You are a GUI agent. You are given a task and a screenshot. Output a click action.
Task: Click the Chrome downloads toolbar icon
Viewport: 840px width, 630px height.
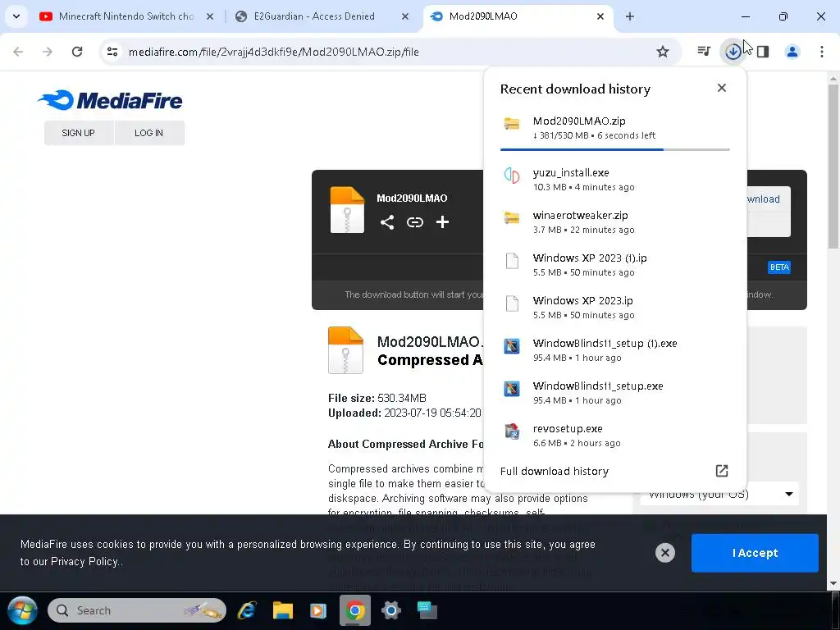tap(733, 52)
